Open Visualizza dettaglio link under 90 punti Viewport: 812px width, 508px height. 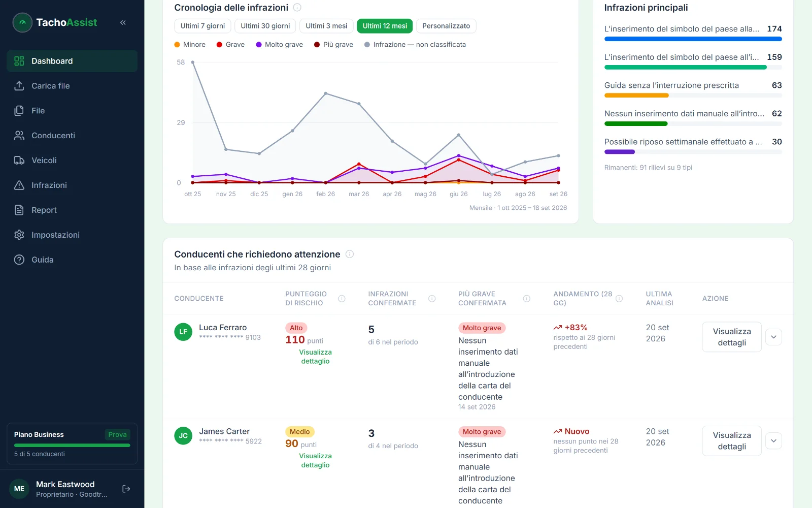click(x=315, y=460)
